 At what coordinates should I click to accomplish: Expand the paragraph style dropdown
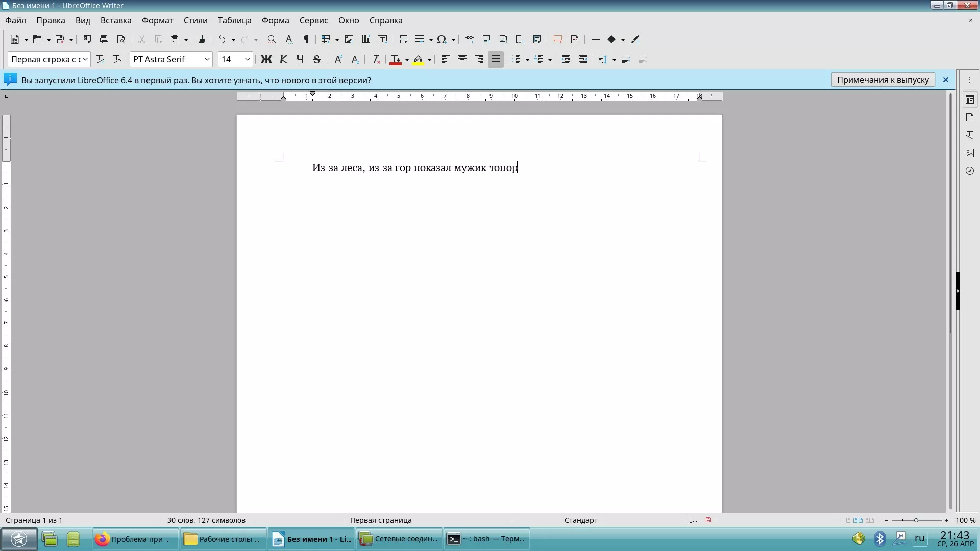85,60
